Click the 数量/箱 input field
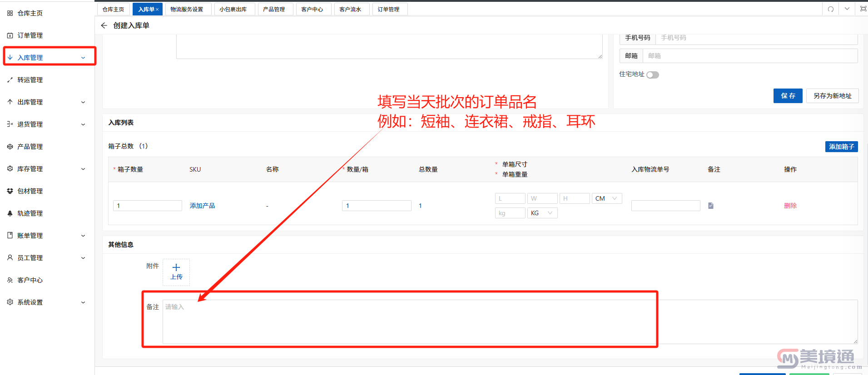Screen dimensions: 868x375 click(377, 206)
